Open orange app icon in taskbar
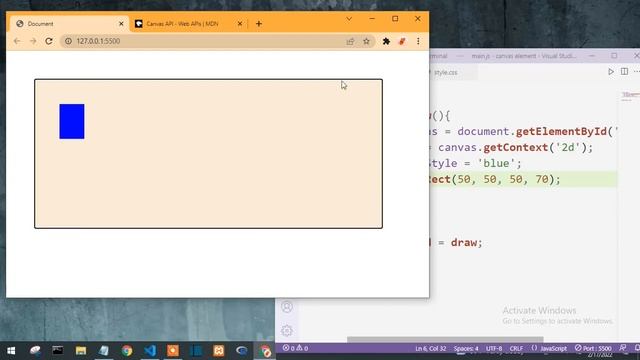This screenshot has height=360, width=640. point(173,351)
